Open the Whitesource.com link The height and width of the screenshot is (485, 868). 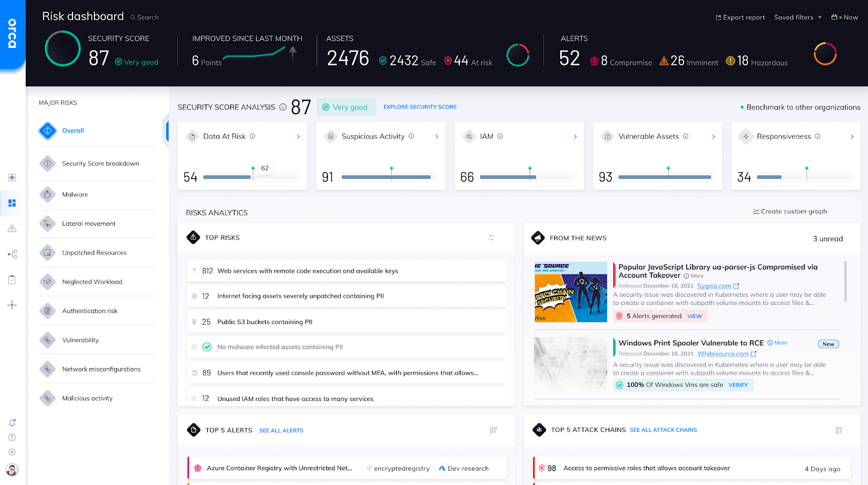[x=723, y=354]
